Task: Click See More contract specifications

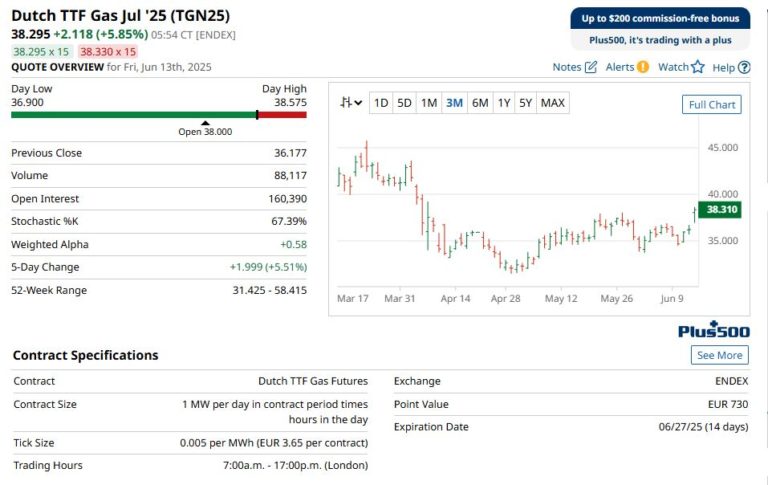Action: coord(719,355)
